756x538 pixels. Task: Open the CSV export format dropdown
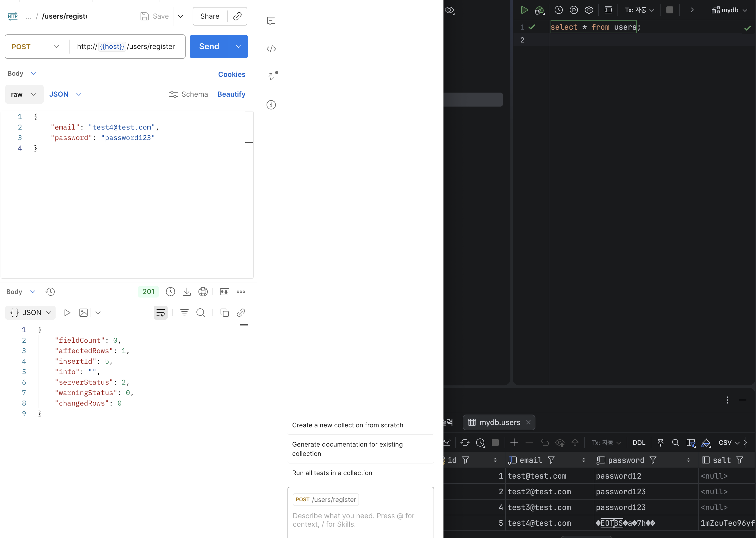[x=728, y=443]
